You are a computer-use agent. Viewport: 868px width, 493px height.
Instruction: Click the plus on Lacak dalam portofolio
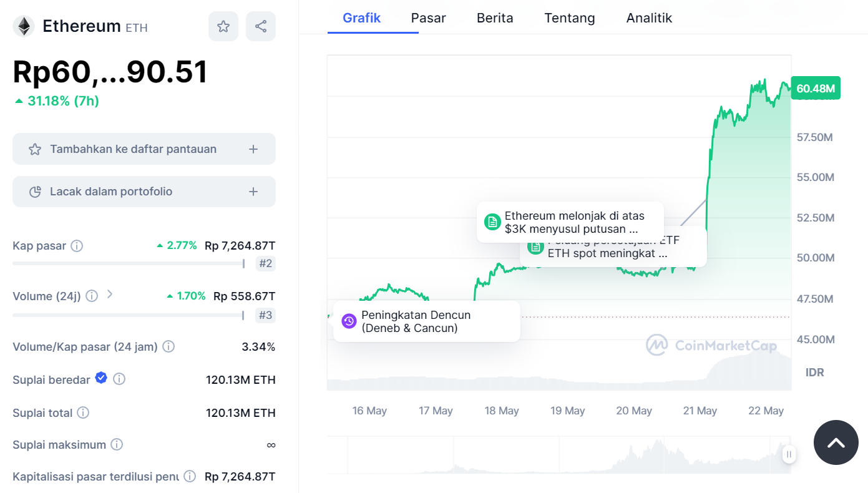[253, 192]
